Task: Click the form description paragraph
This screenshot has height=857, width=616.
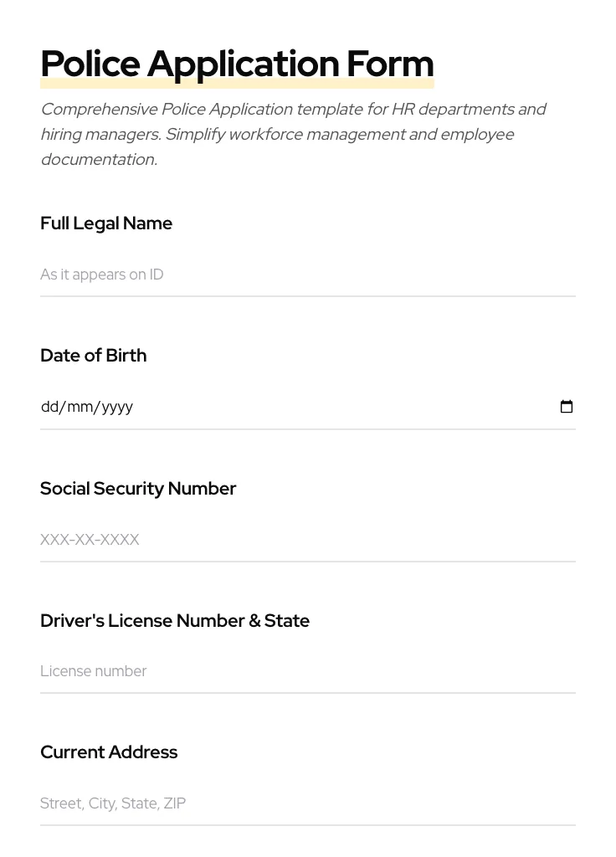Action: click(x=293, y=134)
